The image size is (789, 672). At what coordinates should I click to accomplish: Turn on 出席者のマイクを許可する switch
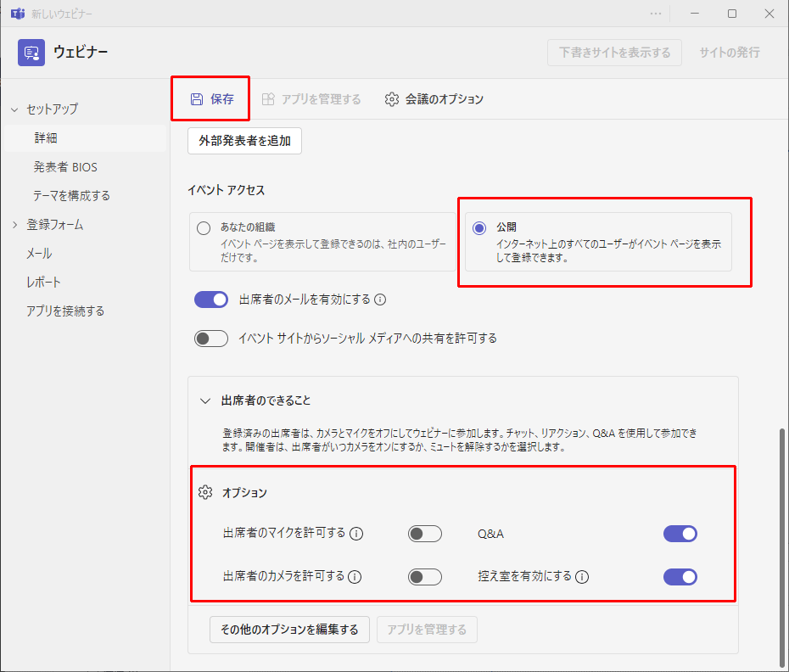[x=425, y=534]
